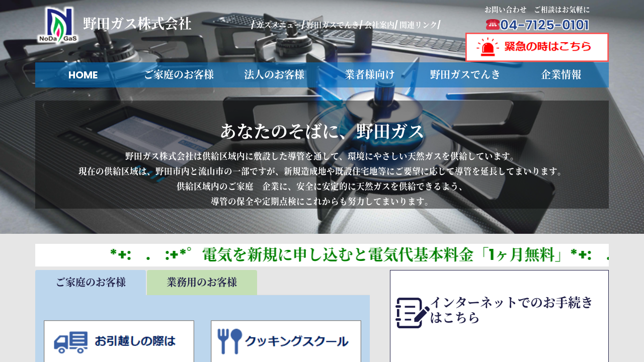Switch to the 業務用のお客様 tab
Image resolution: width=644 pixels, height=362 pixels.
click(x=202, y=283)
